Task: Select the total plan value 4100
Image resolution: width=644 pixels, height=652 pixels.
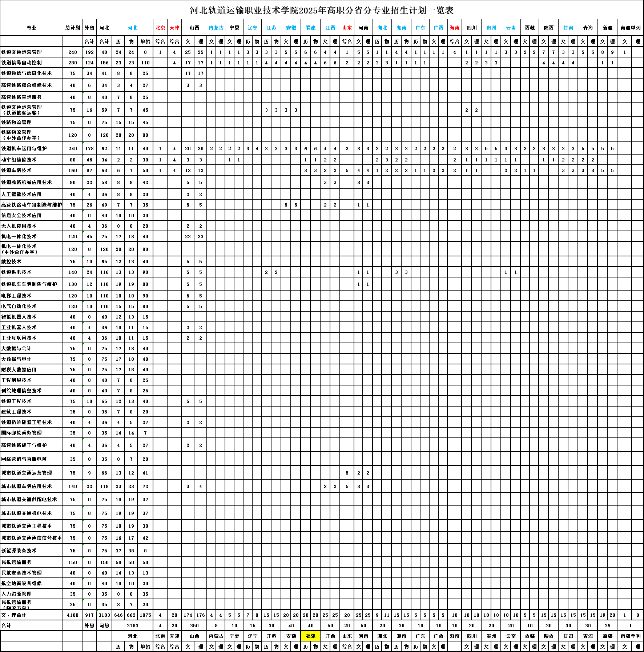Action: coord(73,615)
